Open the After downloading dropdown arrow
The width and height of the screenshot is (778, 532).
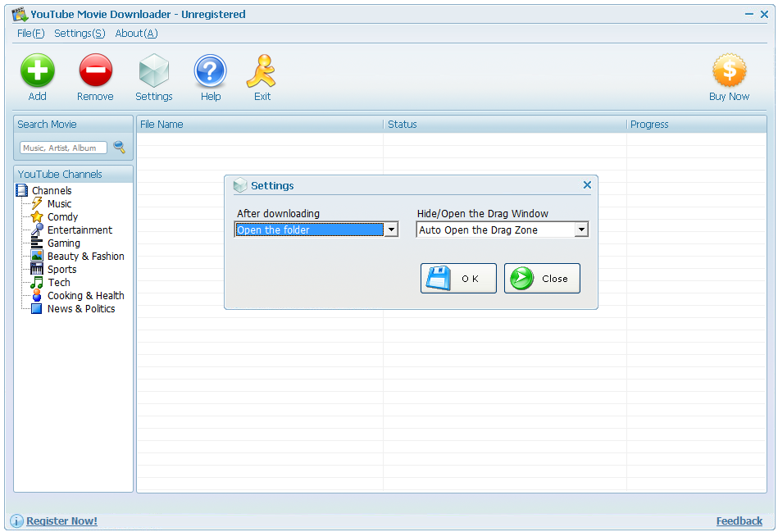[392, 230]
